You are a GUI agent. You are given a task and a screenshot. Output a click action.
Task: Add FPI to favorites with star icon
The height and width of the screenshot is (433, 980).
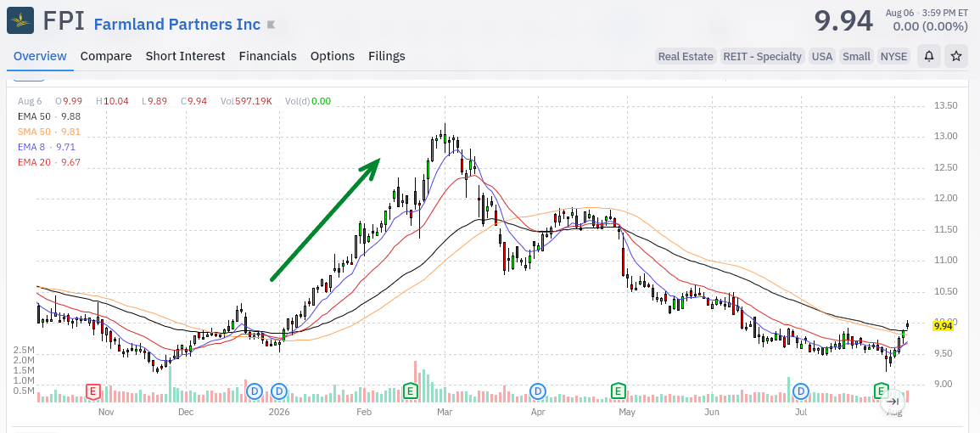pyautogui.click(x=955, y=56)
